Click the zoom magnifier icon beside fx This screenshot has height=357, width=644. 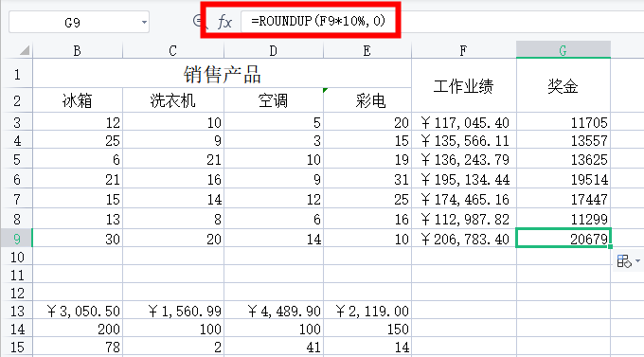198,21
